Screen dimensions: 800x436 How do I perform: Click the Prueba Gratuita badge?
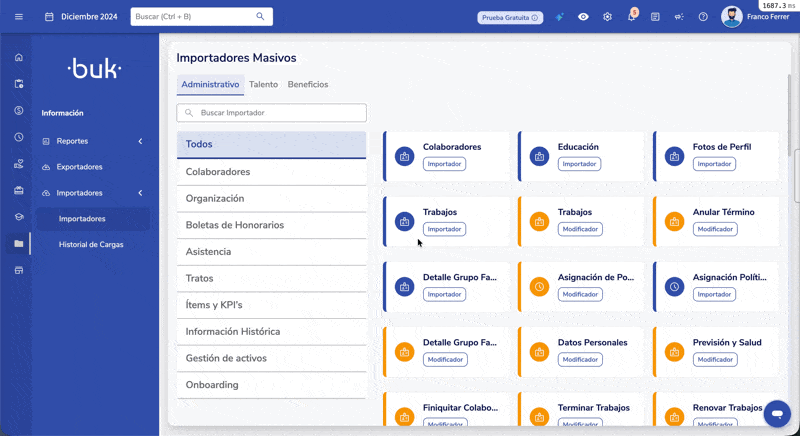click(x=510, y=17)
